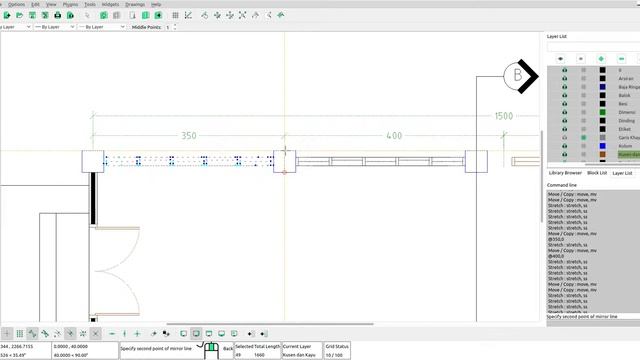
Task: Toggle visibility of layer 0
Action: click(565, 70)
